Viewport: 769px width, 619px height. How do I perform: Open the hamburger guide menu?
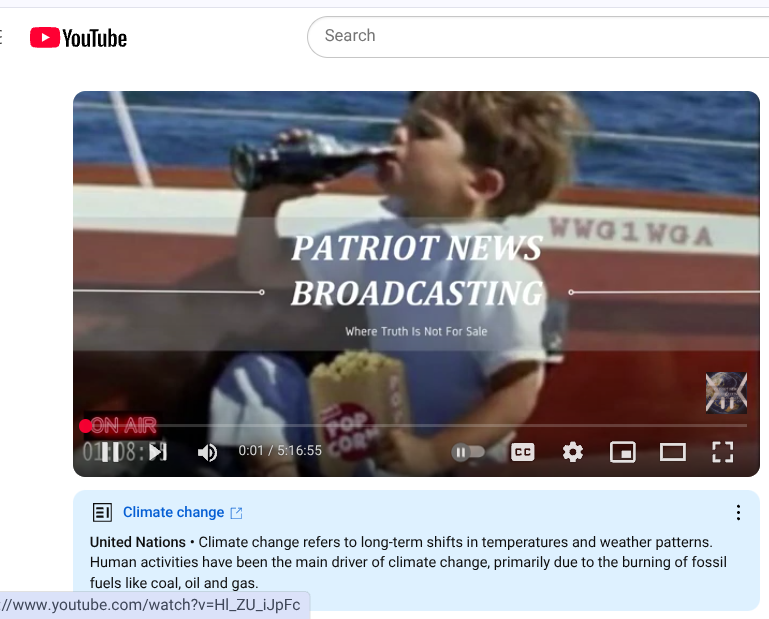(1, 37)
